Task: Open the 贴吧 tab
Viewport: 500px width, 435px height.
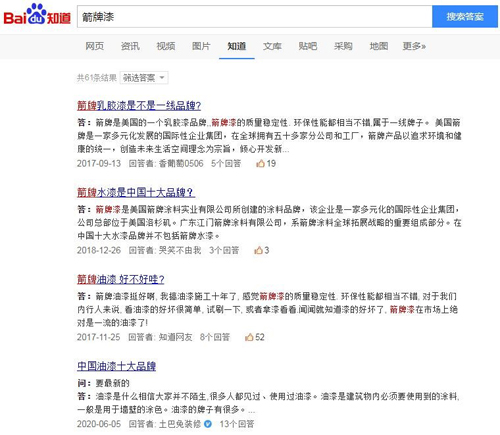Action: point(308,46)
